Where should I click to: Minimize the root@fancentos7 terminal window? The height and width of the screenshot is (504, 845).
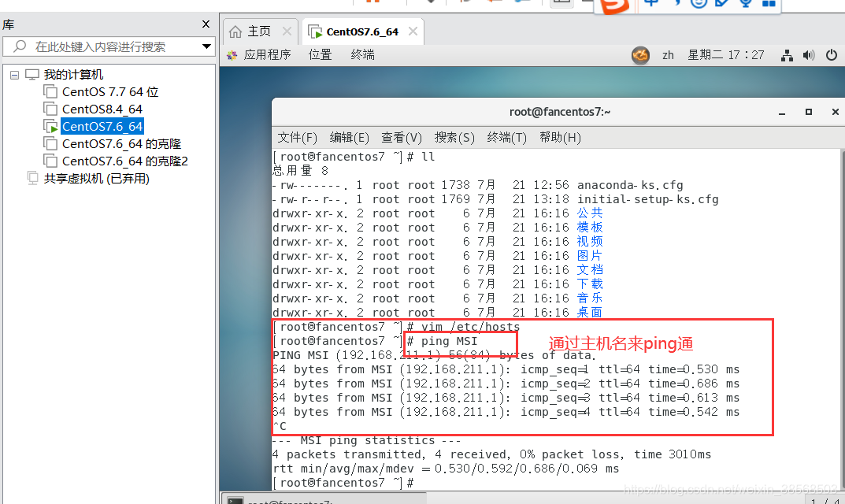(781, 112)
